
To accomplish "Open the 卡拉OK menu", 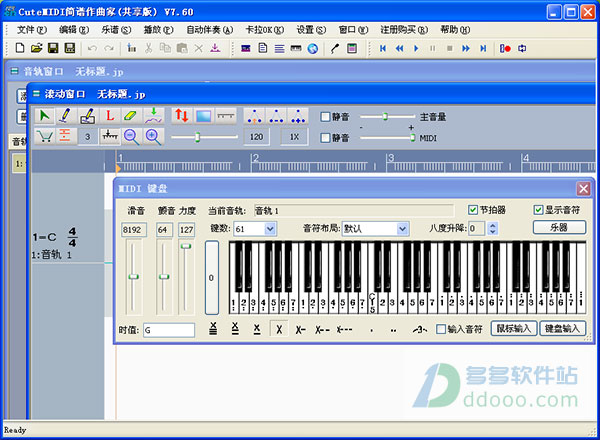I will [264, 29].
